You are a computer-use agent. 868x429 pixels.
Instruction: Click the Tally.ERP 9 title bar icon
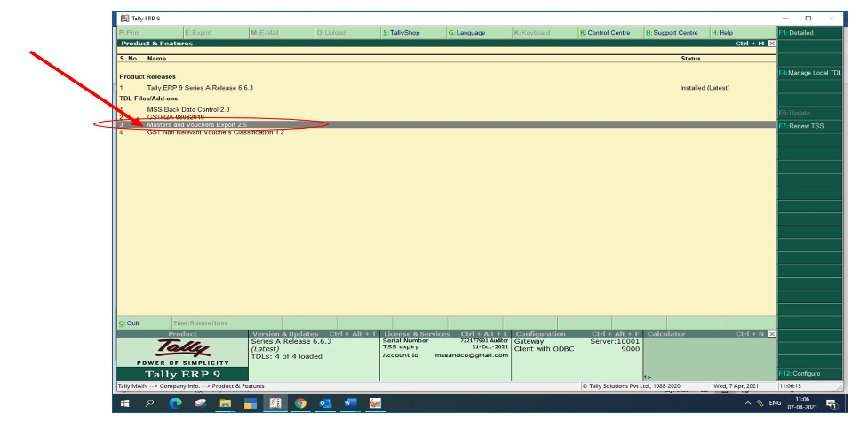coord(124,19)
